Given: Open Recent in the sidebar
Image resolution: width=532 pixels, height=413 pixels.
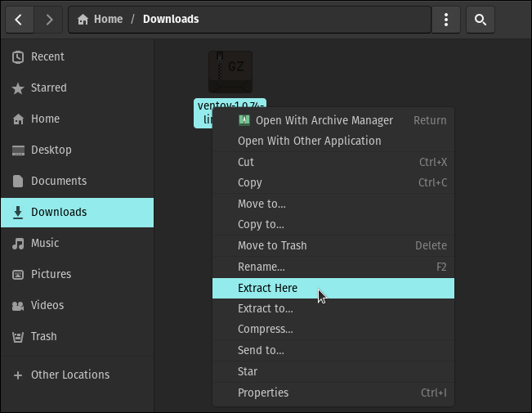Looking at the screenshot, I should click(47, 56).
